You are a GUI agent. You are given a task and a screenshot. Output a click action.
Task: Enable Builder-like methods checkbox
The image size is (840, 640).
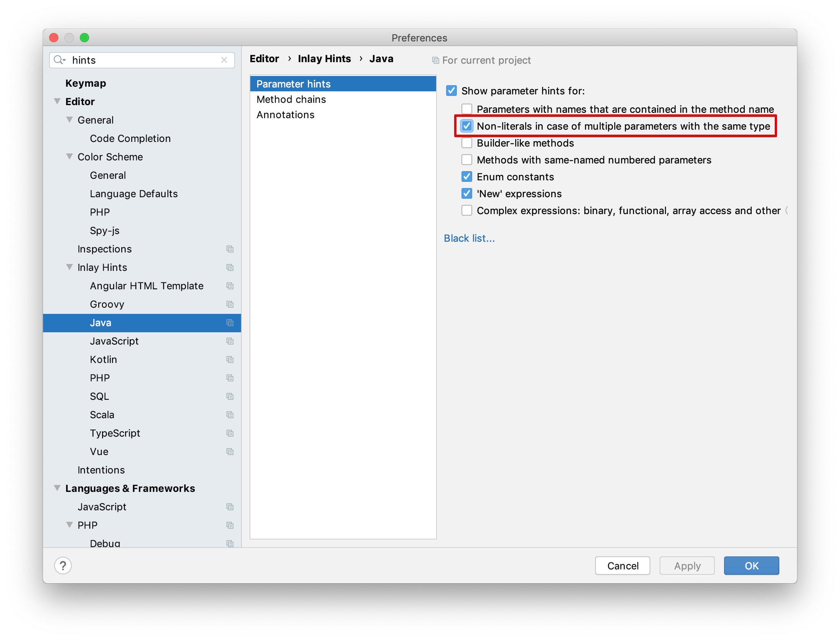(467, 143)
